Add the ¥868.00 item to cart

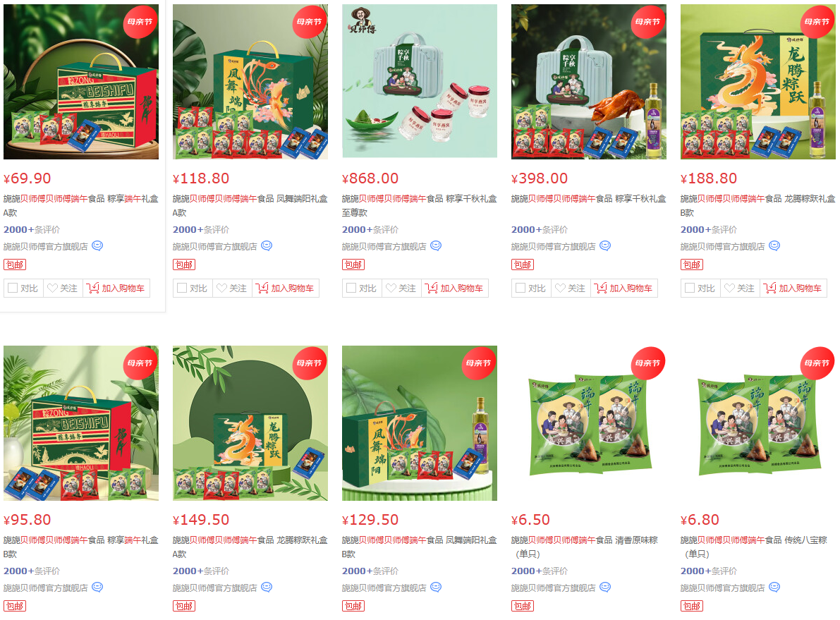coord(455,288)
